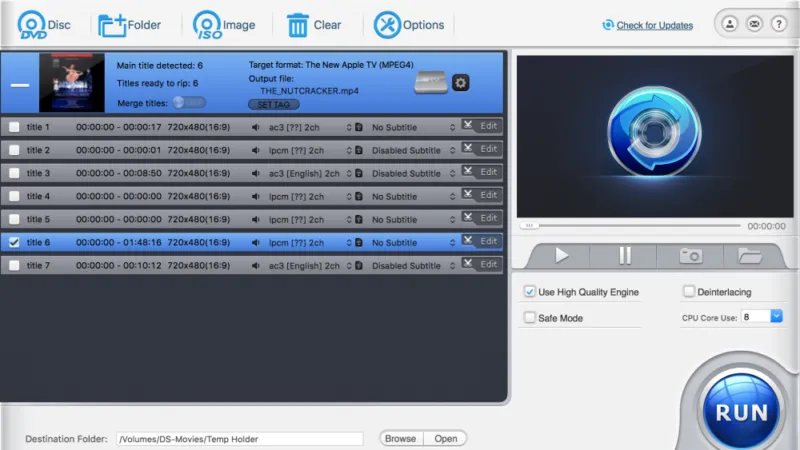Check the title 4 checkbox
The height and width of the screenshot is (450, 800).
(x=14, y=196)
